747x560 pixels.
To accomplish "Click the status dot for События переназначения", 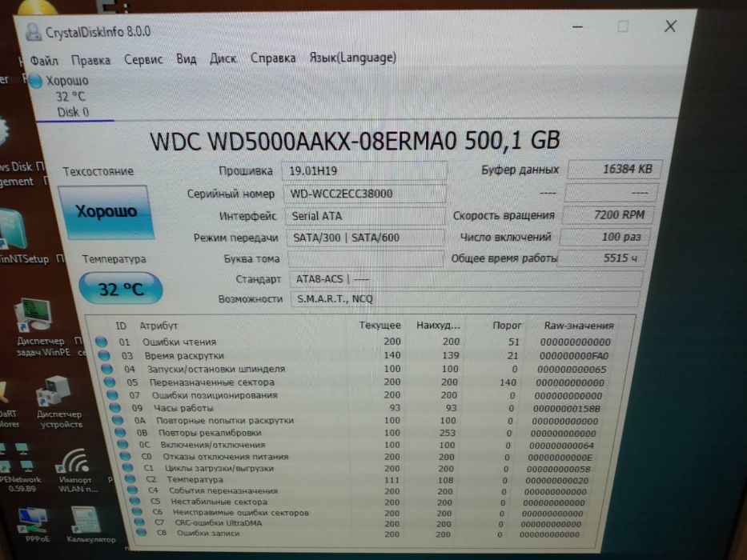I will click(132, 490).
